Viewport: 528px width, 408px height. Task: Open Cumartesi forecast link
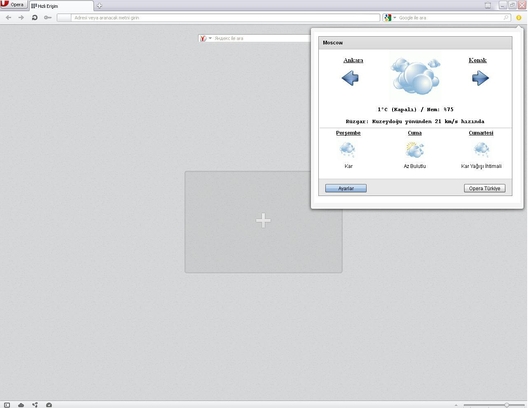click(x=481, y=133)
